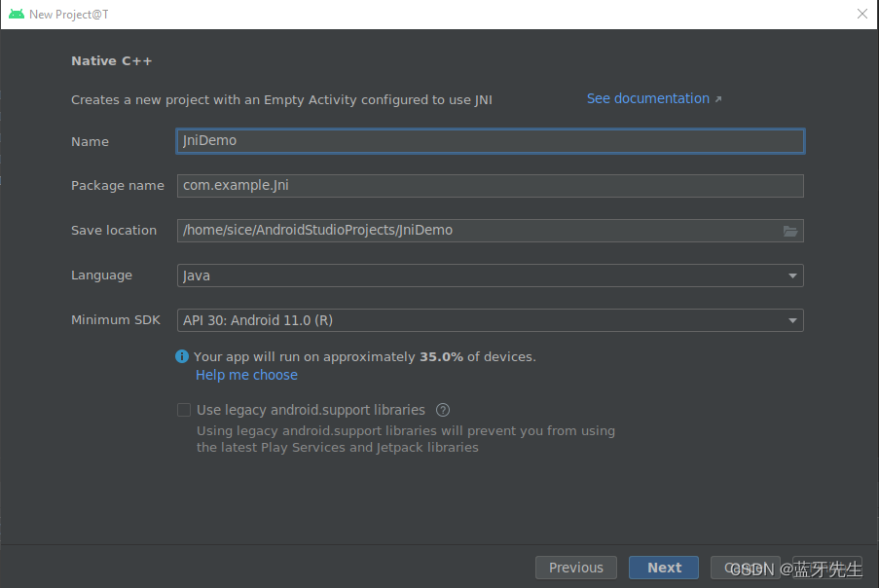Edit the Package name field
Screen dimensions: 879x588
(490, 186)
